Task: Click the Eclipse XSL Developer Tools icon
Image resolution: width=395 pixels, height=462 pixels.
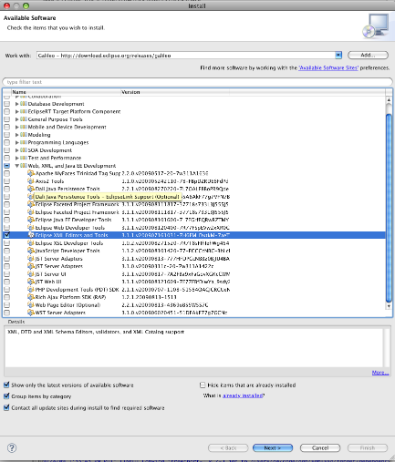Action: click(x=31, y=243)
